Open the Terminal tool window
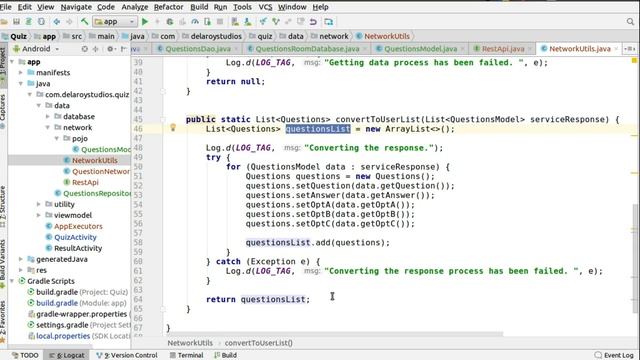The image size is (640, 360). [187, 355]
